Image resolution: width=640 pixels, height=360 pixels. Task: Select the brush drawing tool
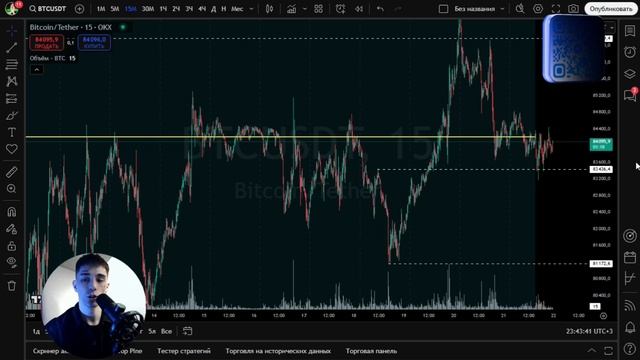pyautogui.click(x=11, y=116)
